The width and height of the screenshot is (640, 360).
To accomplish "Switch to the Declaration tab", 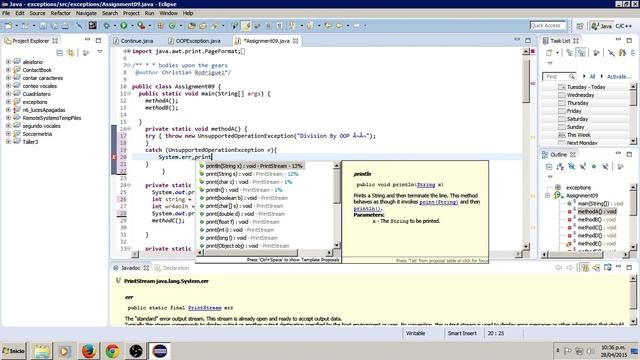I will (x=172, y=268).
